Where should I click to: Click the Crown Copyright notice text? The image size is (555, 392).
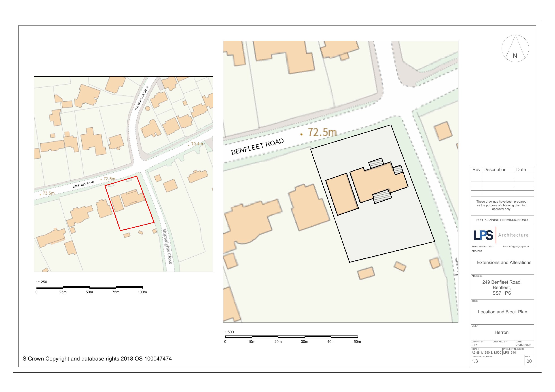[97, 359]
